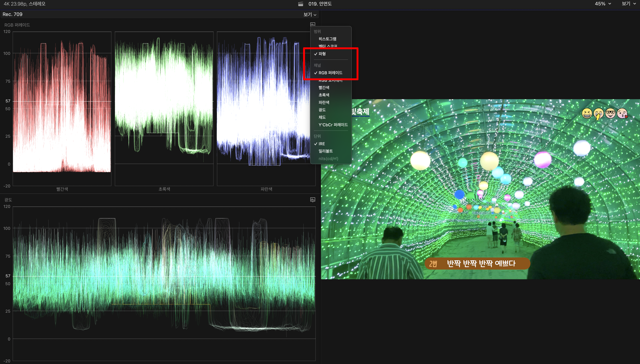Open the 45% zoom dropdown

603,4
